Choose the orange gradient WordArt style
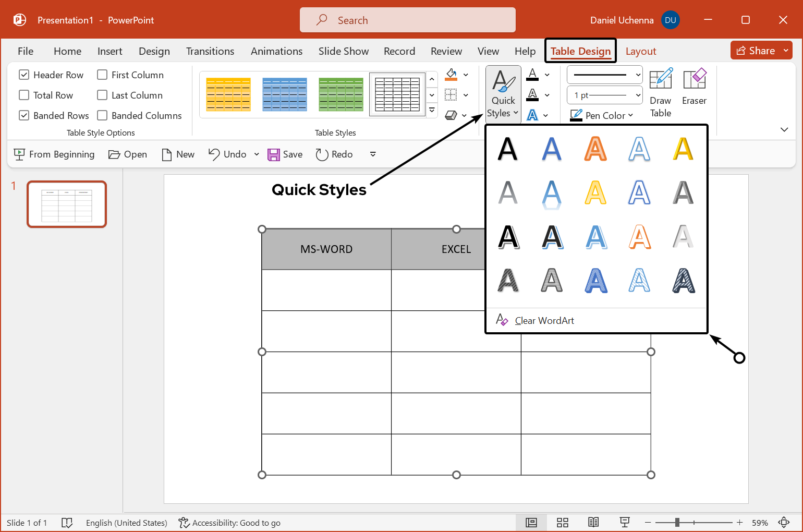Screen dimensions: 803x532 pos(595,149)
